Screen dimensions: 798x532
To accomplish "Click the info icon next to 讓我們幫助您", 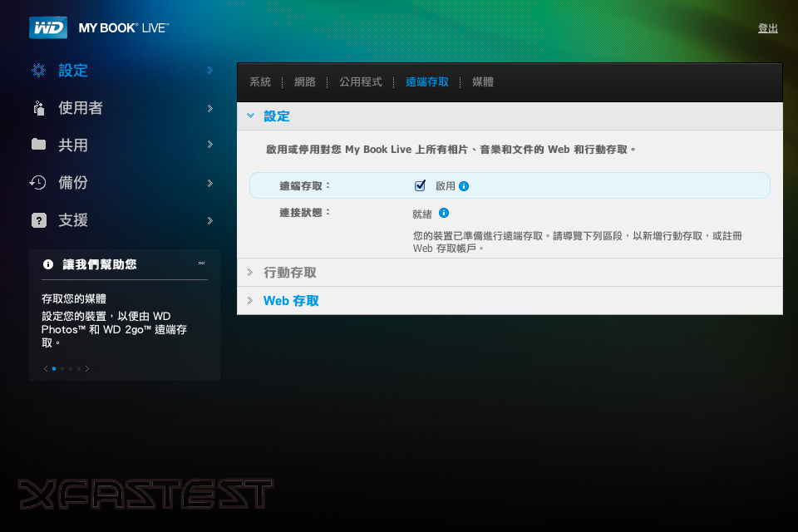I will coord(48,264).
